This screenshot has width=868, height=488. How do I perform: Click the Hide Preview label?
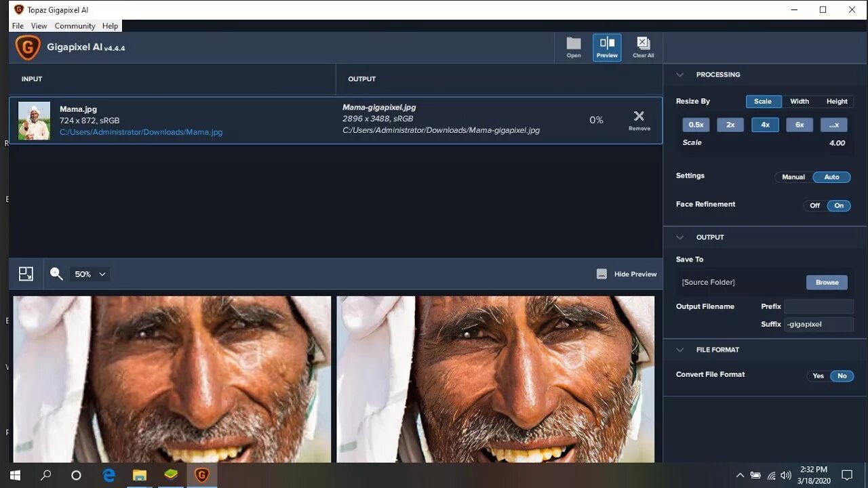click(635, 274)
